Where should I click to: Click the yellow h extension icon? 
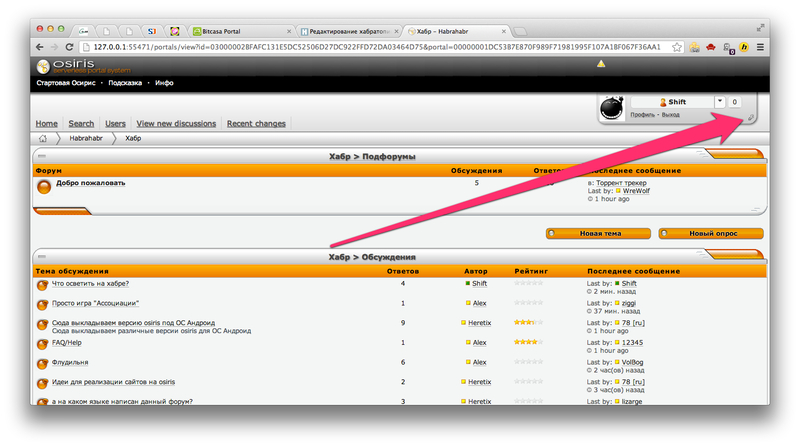744,47
